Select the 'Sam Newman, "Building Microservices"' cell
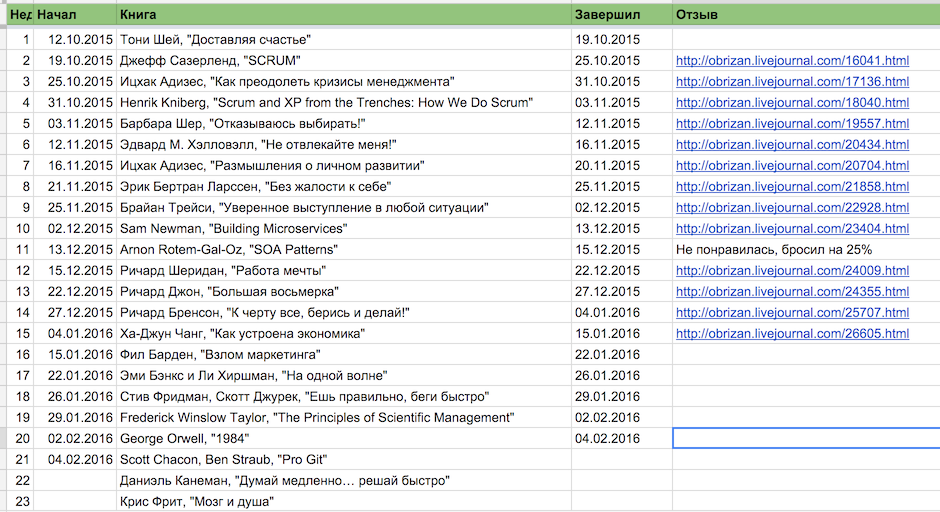 coord(344,228)
